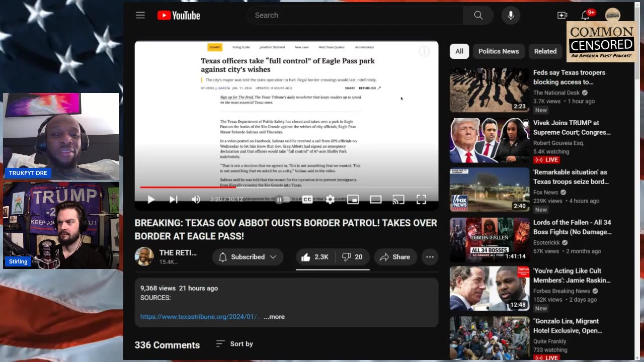Screen dimensions: 644x362
Task: Open the texastribune.org source link
Action: point(200,317)
